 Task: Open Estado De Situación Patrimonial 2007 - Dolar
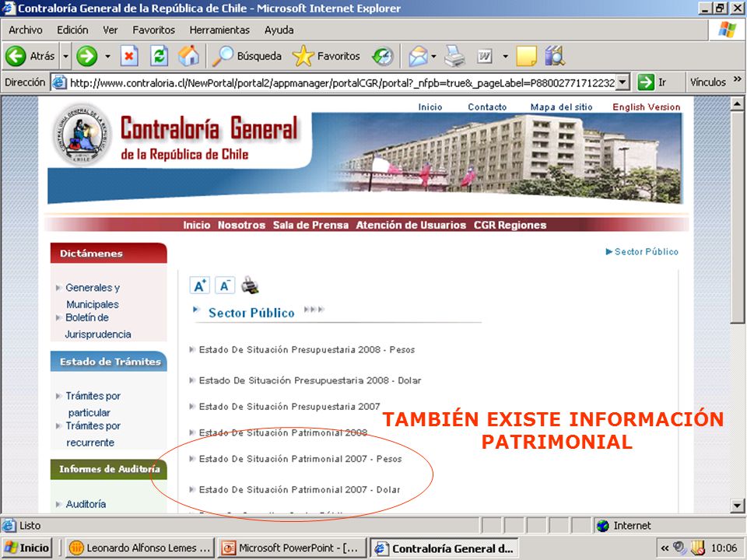(300, 489)
